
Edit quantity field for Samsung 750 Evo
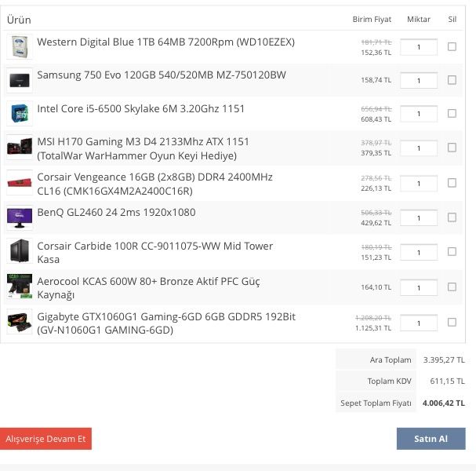point(419,81)
